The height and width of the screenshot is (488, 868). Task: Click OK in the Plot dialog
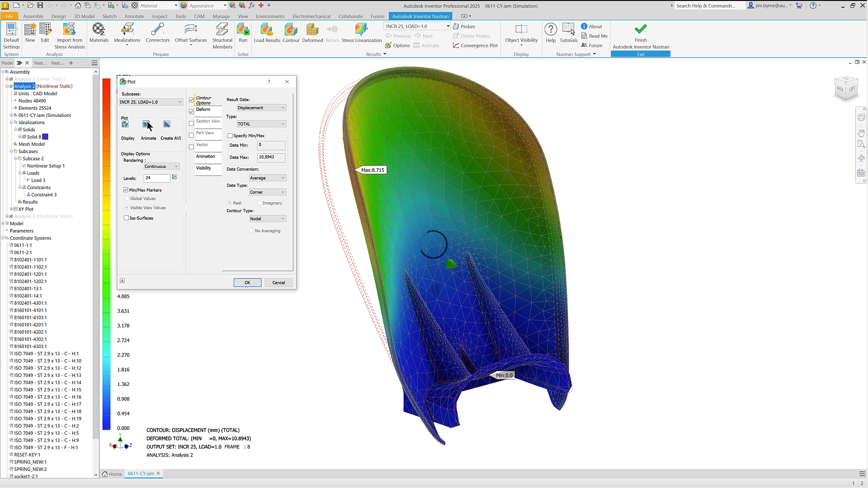(247, 283)
